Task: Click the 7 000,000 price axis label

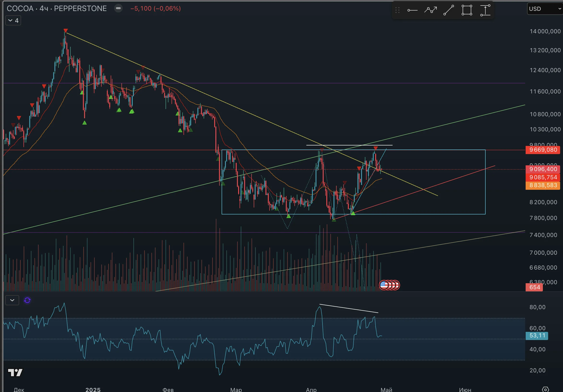Action: [x=543, y=253]
